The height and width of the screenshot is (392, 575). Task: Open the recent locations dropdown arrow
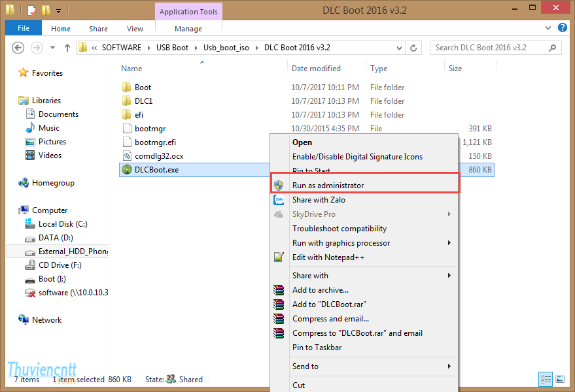52,48
